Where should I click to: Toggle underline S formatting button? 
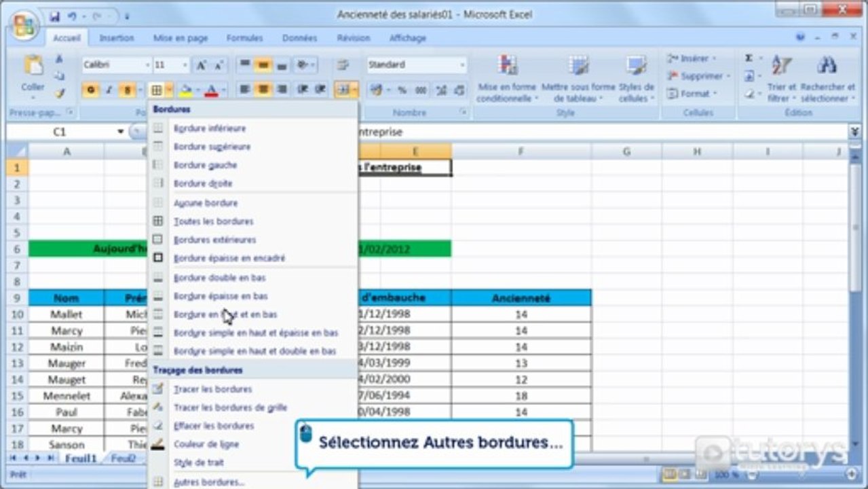click(x=127, y=90)
